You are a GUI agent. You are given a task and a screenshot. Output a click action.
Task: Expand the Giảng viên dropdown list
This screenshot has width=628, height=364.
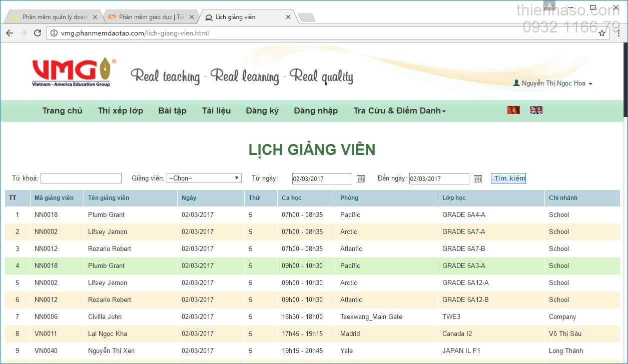[x=204, y=178]
